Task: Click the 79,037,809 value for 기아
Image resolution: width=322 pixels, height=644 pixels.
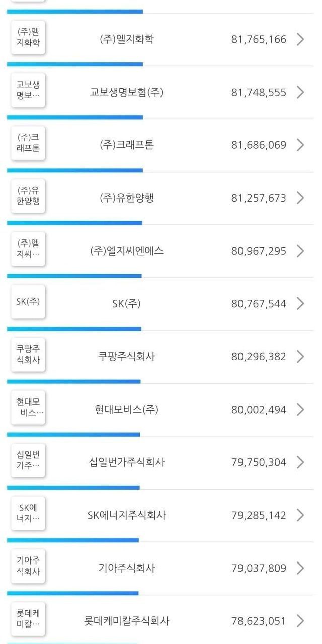Action: pyautogui.click(x=259, y=568)
